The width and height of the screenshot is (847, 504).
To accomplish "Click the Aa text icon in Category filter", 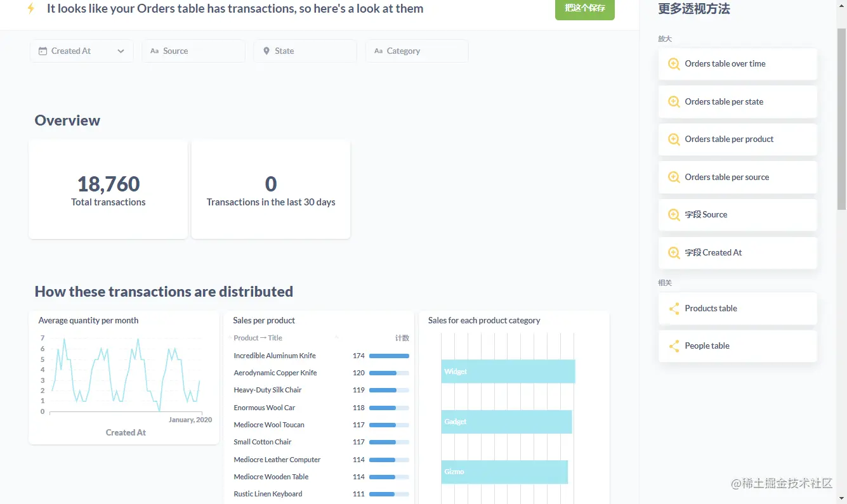I will [378, 51].
